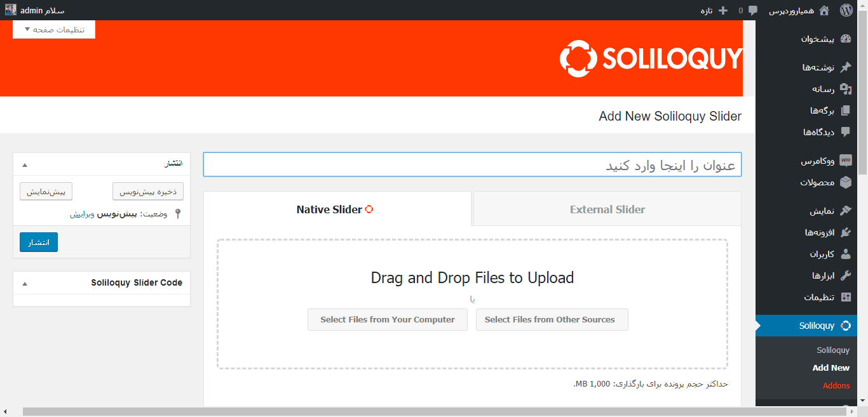Click the pin icon next to نوشته‌ها
Viewport: 868px width, 417px height.
pos(845,67)
